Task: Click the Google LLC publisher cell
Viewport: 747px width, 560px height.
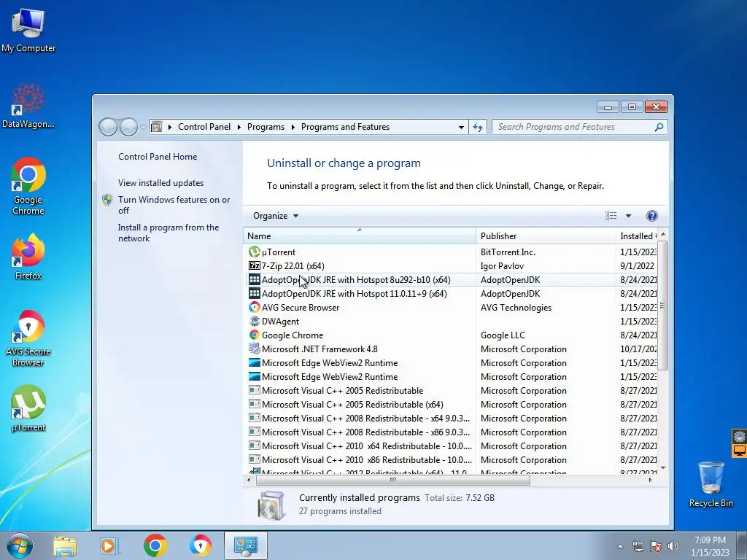Action: coord(503,335)
